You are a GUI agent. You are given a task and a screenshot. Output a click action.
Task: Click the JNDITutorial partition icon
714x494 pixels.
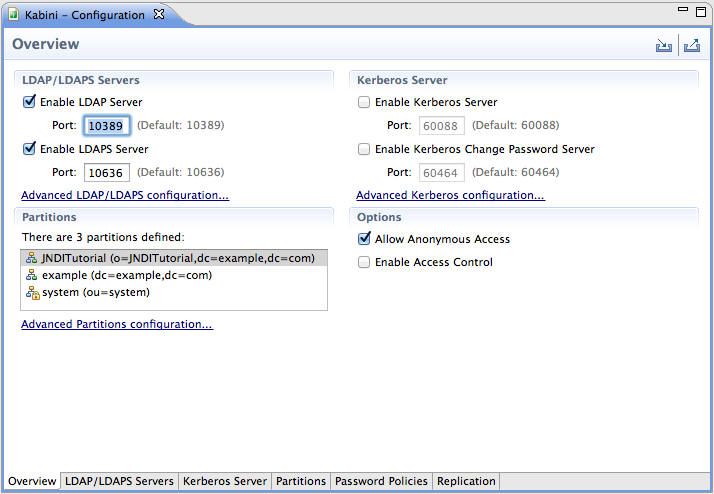31,258
